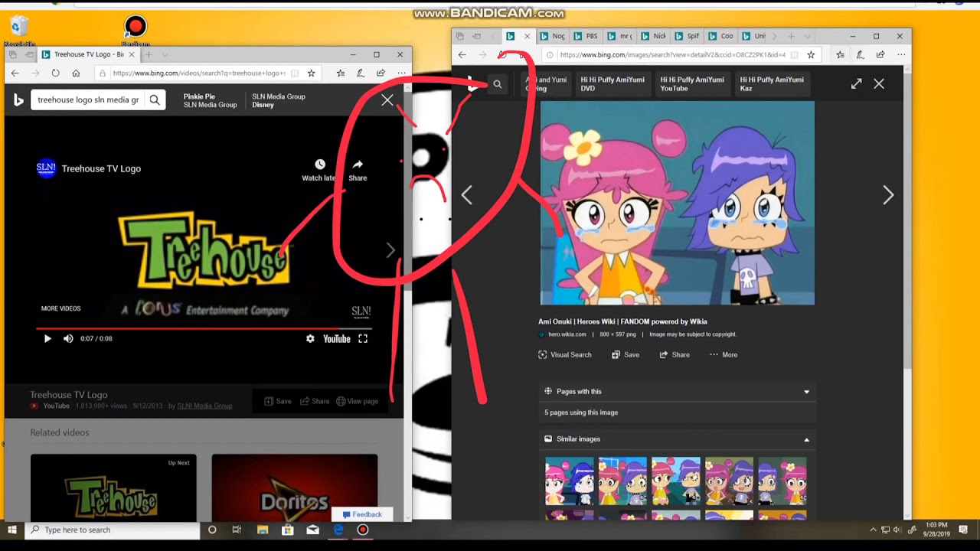
Task: Click Feedback button
Action: point(362,514)
